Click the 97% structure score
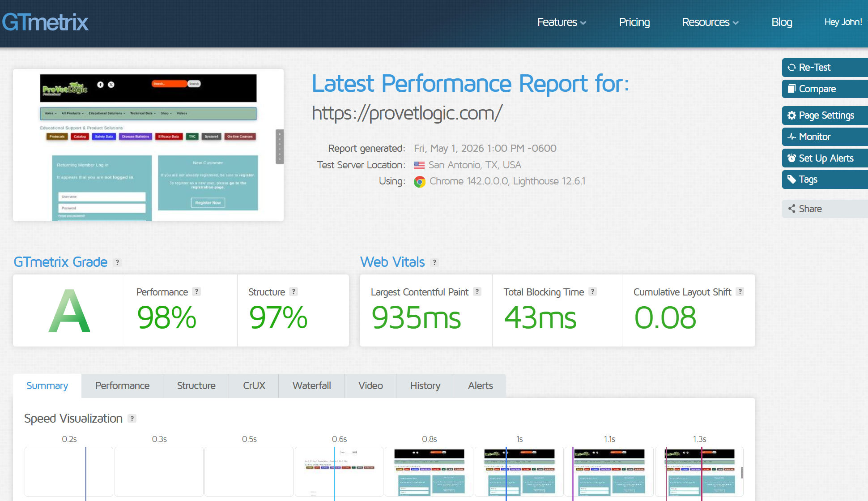Viewport: 868px width, 501px height. (x=278, y=317)
